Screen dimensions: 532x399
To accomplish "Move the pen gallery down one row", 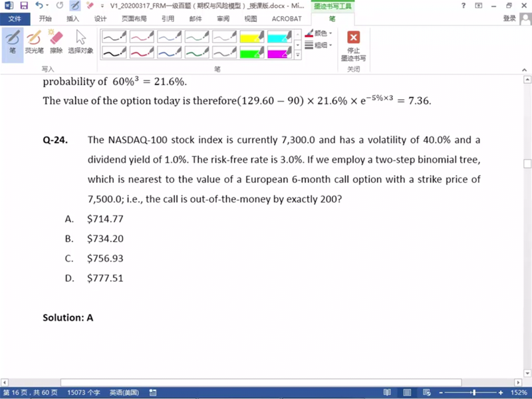I will 297,45.
